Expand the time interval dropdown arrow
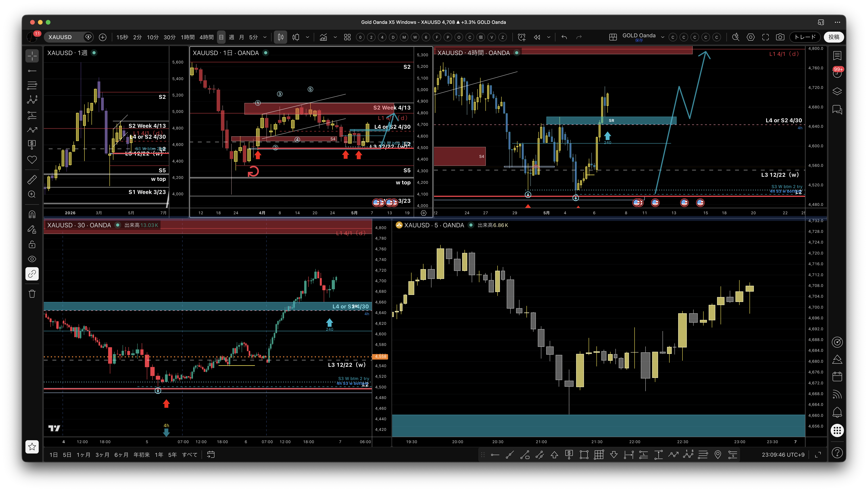The width and height of the screenshot is (868, 491). (265, 37)
